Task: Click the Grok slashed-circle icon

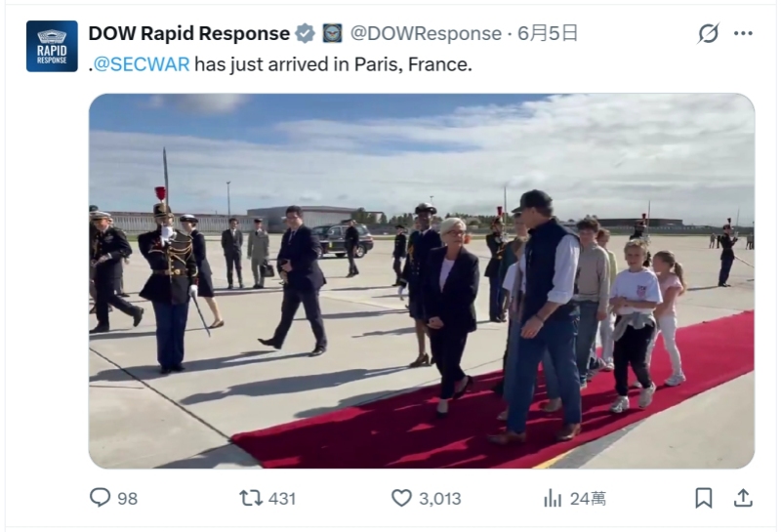Action: [709, 33]
